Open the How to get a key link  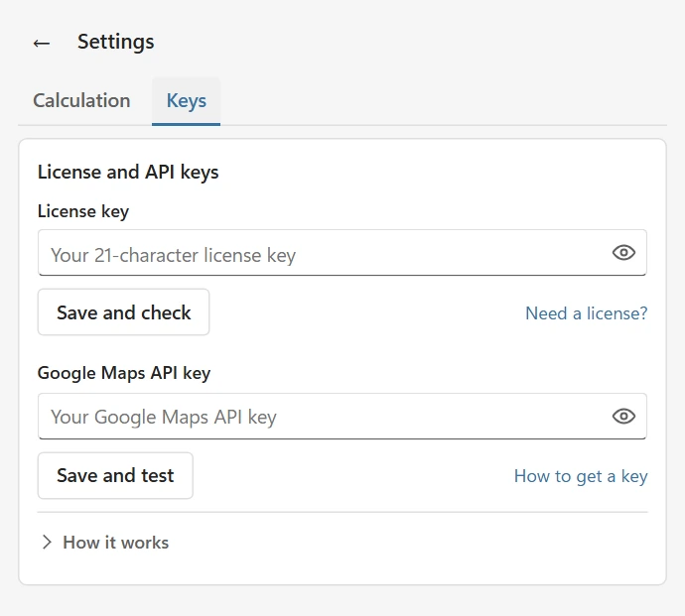click(581, 476)
